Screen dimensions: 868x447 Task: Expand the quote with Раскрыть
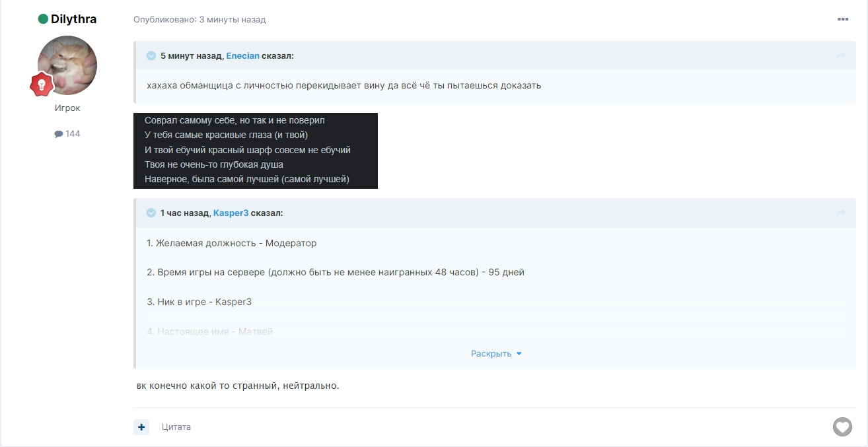click(x=491, y=354)
